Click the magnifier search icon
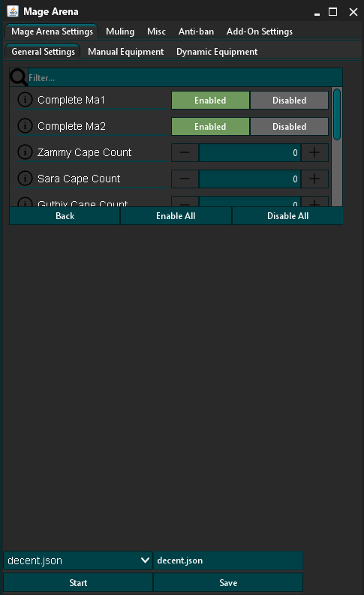Viewport: 364px width, 595px height. (19, 77)
